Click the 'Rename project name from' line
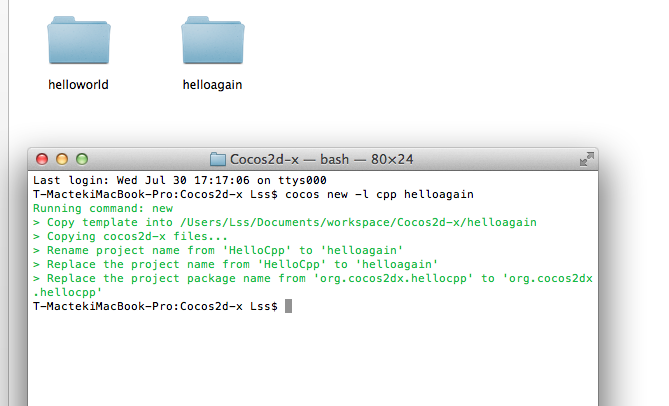The width and height of the screenshot is (669, 406). (218, 250)
